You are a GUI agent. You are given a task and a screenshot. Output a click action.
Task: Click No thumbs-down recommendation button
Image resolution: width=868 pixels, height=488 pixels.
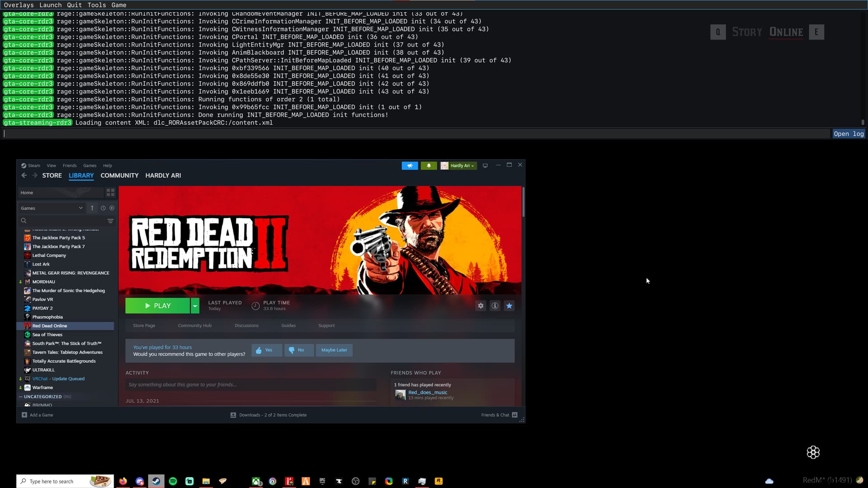point(299,350)
